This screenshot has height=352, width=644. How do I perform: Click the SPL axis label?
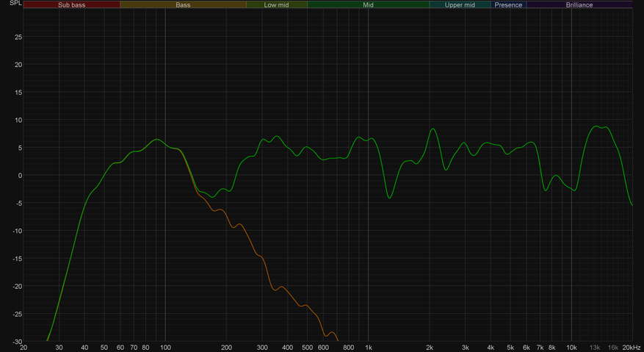tap(15, 4)
